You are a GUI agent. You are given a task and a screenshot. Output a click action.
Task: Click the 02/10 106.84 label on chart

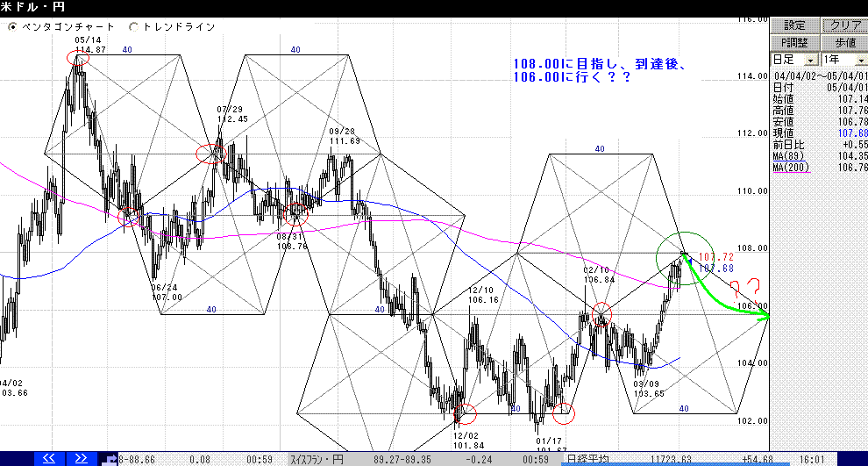(x=599, y=275)
